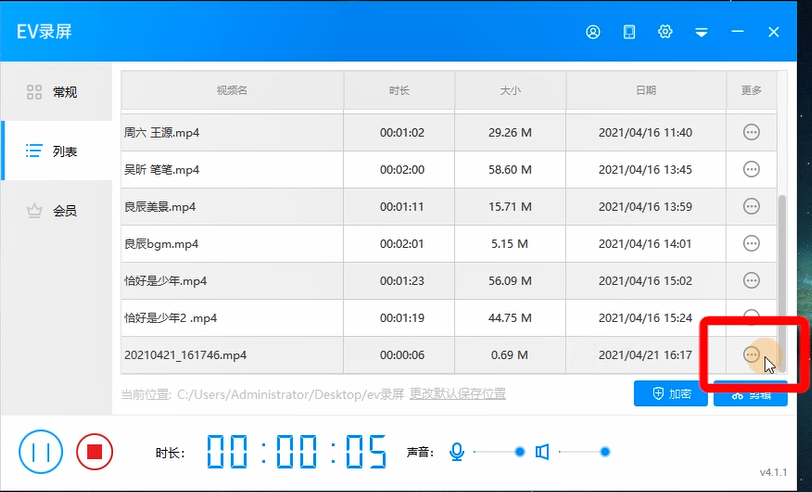Image resolution: width=812 pixels, height=492 pixels.
Task: Open the 会员 tab
Action: (56, 211)
